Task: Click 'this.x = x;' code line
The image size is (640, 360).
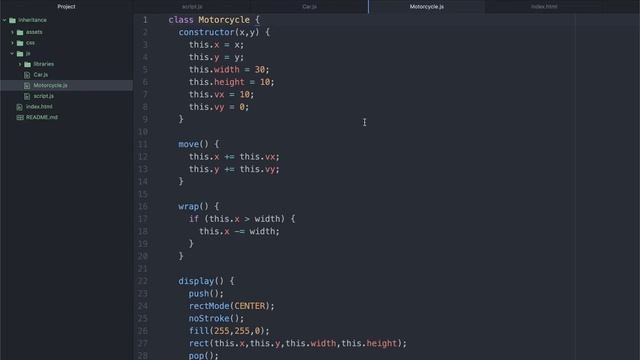Action: point(216,45)
